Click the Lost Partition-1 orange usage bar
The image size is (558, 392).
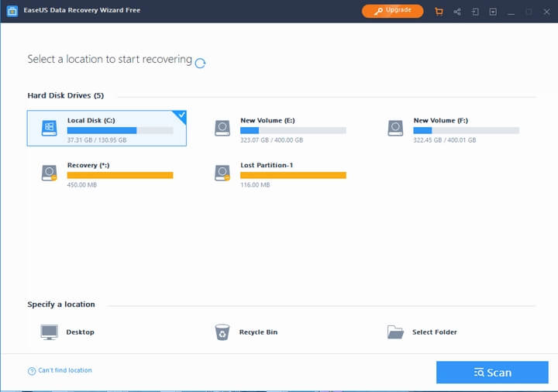[x=293, y=175]
